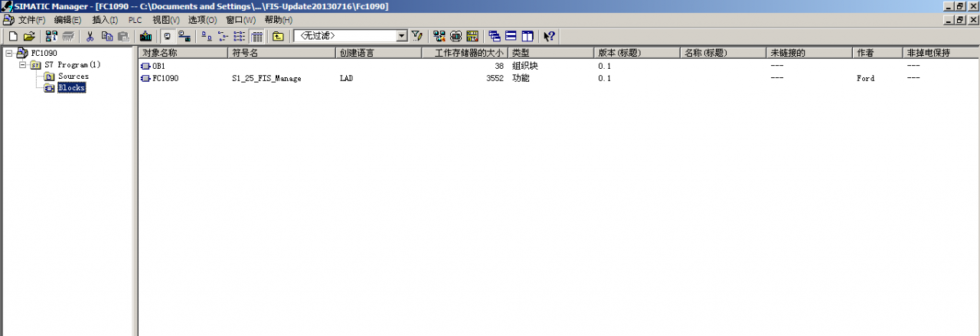Screen dimensions: 980x336
Task: Open the 插入(I) menu
Action: (105, 20)
